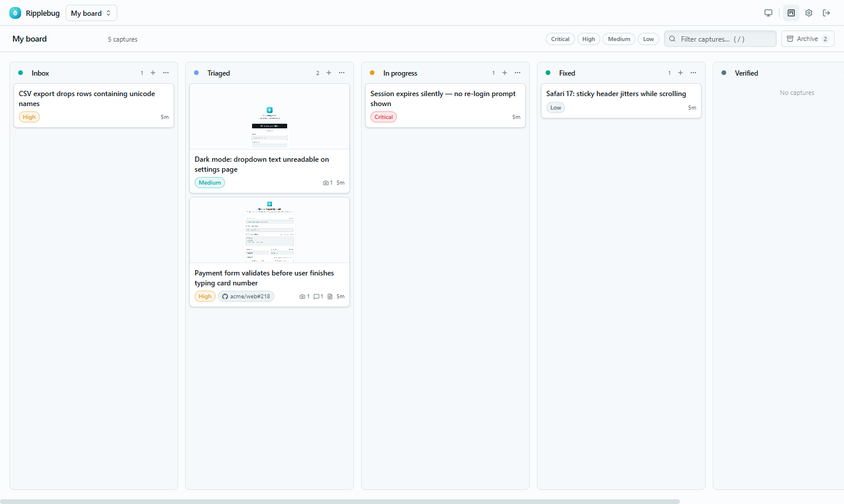844x504 pixels.
Task: Select the board view icon in header
Action: pos(791,13)
